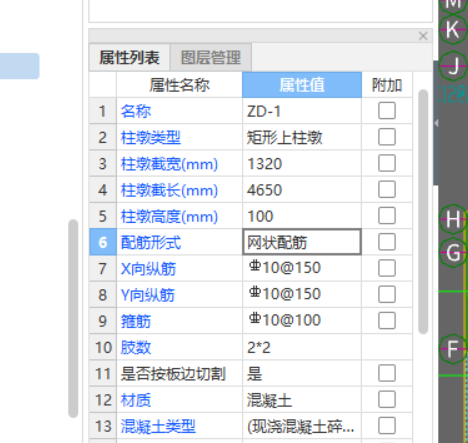Click the 柱墩截宽(mm) property label
The width and height of the screenshot is (468, 443).
[x=169, y=164]
